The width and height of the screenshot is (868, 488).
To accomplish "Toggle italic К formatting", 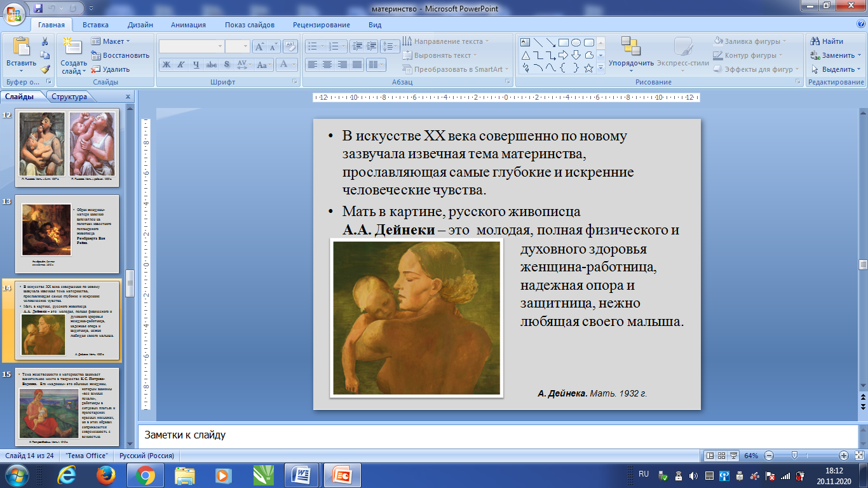I will (x=181, y=64).
